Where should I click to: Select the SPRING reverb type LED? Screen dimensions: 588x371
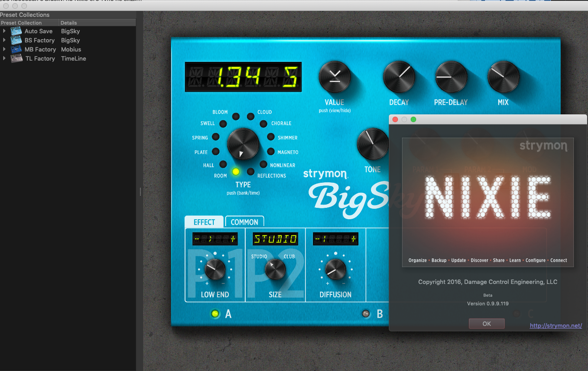click(x=216, y=137)
